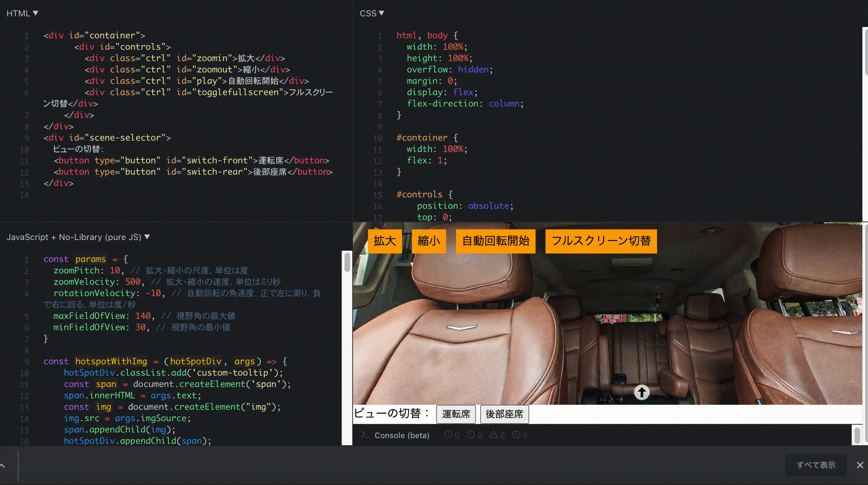Click the "rotationVelocity: -10" JavaScript line
Screen dimensions: 868x485
point(182,299)
